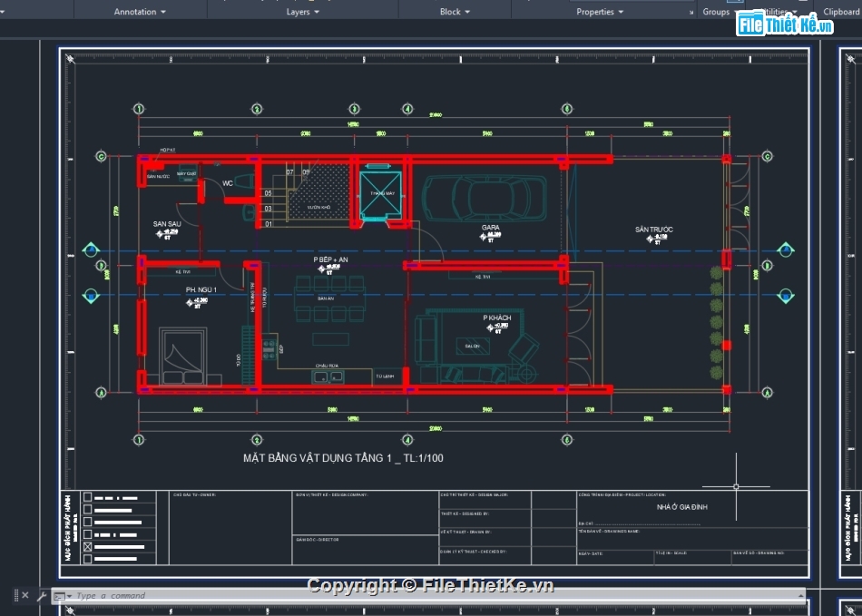Open command line customize wrench
Screen dimensions: 862x616
click(x=41, y=596)
